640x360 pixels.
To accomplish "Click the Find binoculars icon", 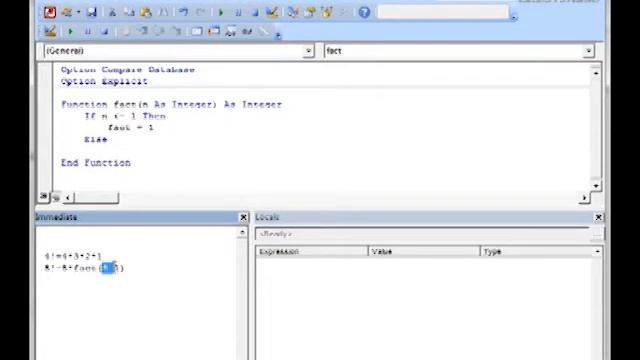I will pos(163,12).
